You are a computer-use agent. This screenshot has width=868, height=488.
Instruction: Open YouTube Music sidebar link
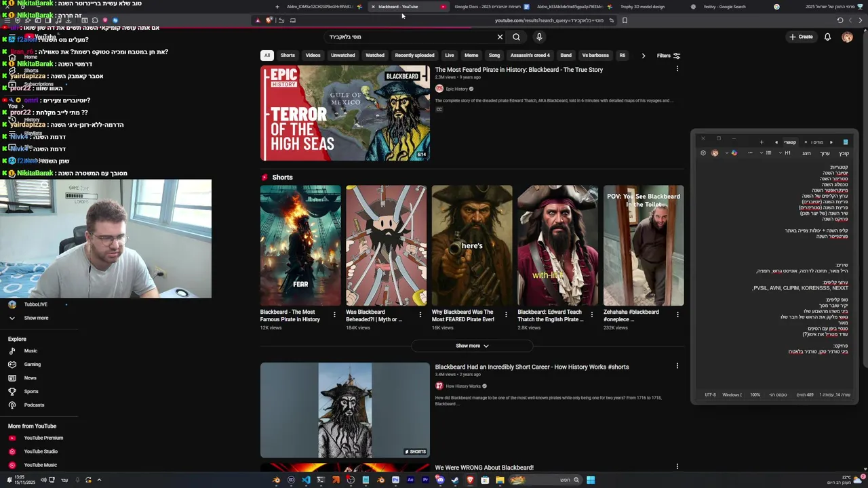(x=40, y=465)
